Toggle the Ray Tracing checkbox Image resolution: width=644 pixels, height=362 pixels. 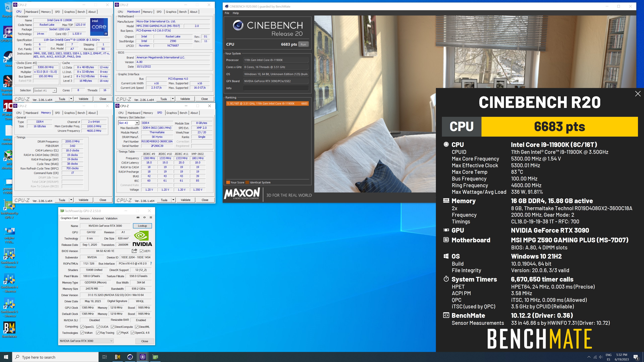pyautogui.click(x=98, y=333)
